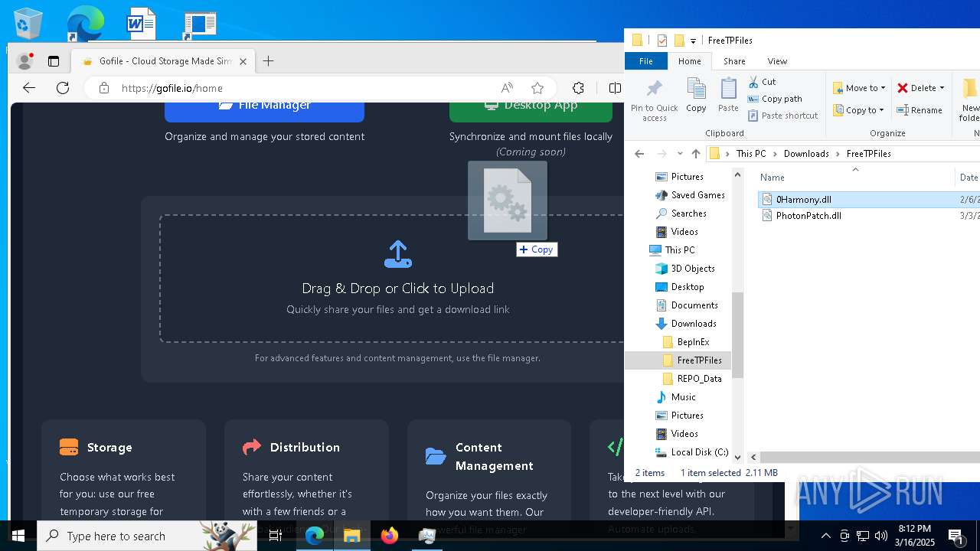Open the Recycle Bin desktop icon
This screenshot has width=980, height=551.
coord(28,23)
